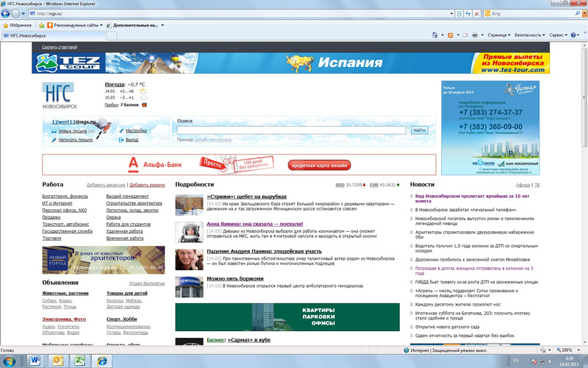Screen dimensions: 588x368
Task: Open Microsoft Word from the taskbar
Action: [x=35, y=361]
